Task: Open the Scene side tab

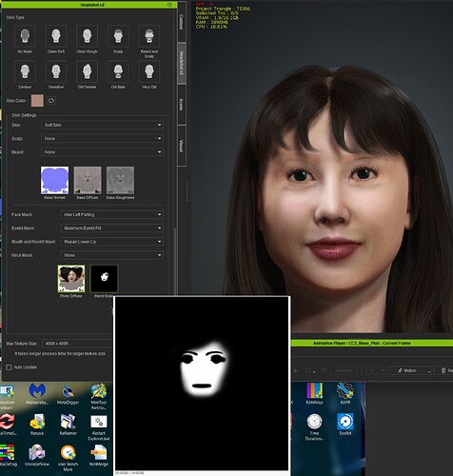Action: pyautogui.click(x=182, y=105)
